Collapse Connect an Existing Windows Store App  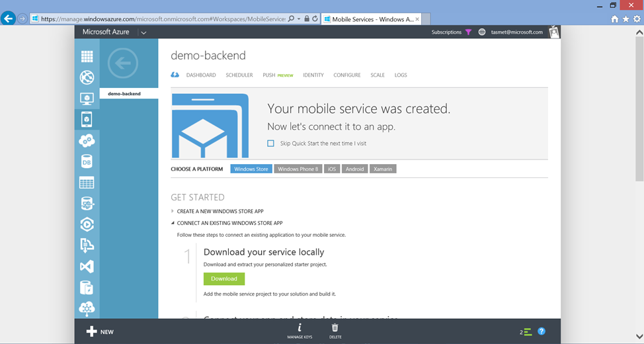click(x=173, y=223)
